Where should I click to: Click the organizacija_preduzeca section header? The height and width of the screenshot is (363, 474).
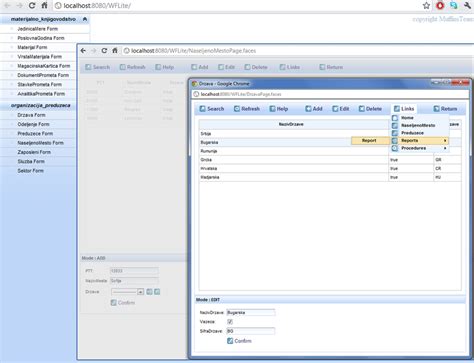pos(40,106)
